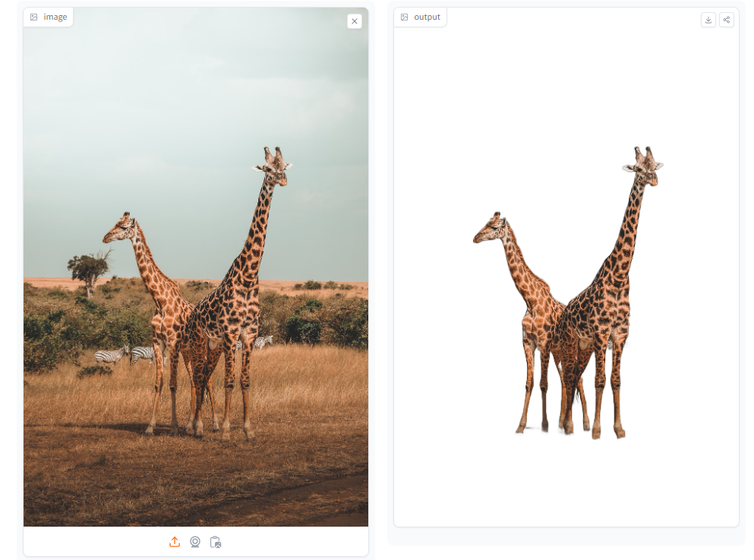Click the 'image' label text
Image resolution: width=754 pixels, height=560 pixels.
click(55, 17)
